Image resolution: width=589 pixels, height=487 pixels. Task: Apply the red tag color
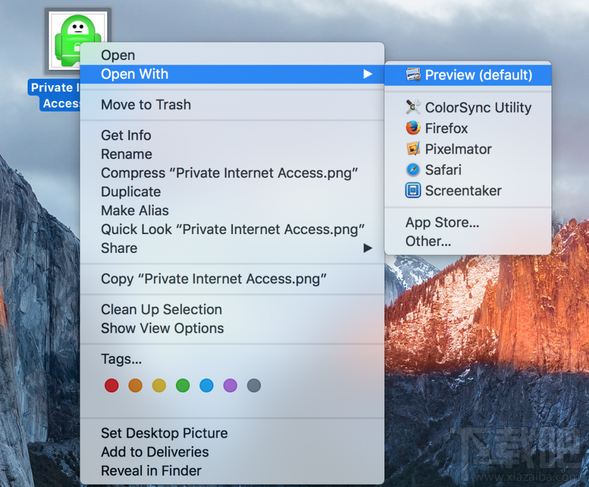tap(112, 386)
